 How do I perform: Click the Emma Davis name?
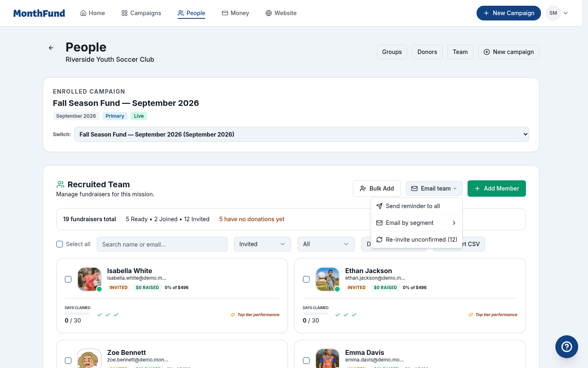coord(365,352)
